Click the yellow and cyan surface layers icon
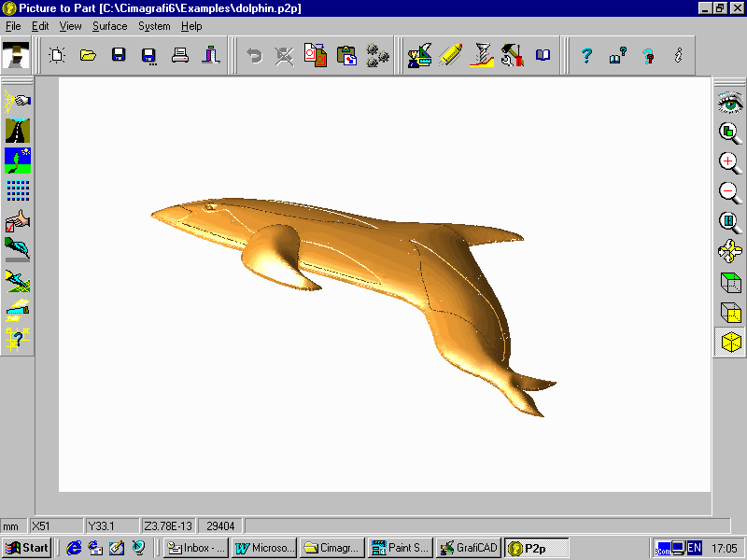 [x=18, y=310]
